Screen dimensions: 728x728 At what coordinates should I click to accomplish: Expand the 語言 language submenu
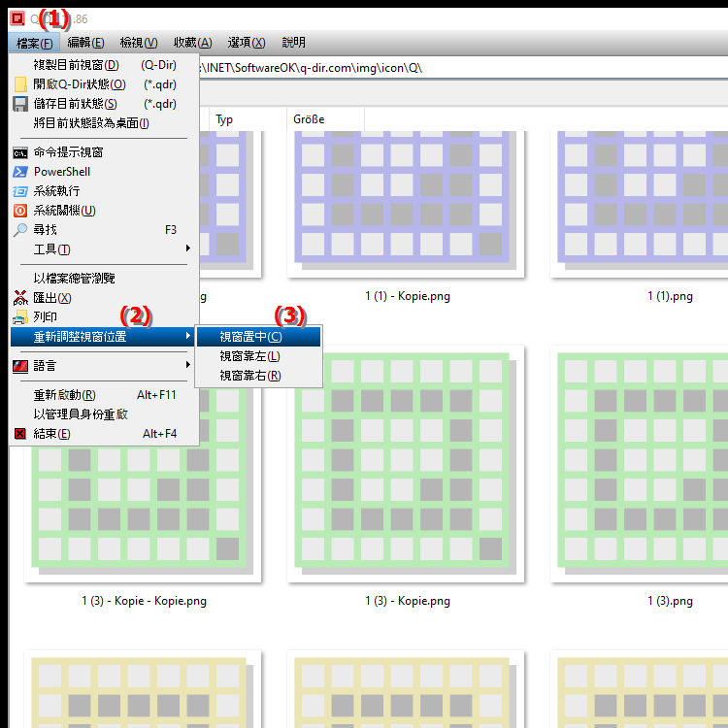(187, 364)
